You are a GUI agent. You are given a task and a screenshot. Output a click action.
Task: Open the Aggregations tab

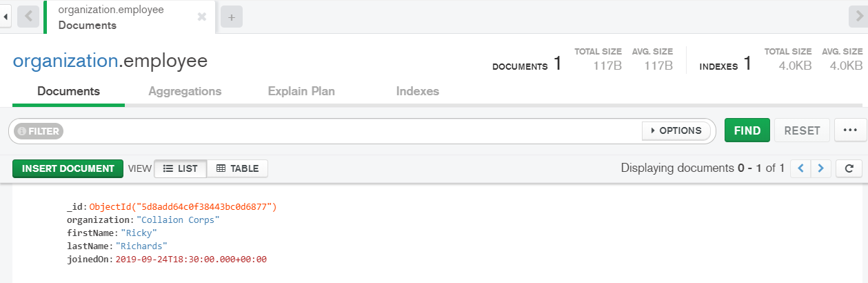point(185,91)
